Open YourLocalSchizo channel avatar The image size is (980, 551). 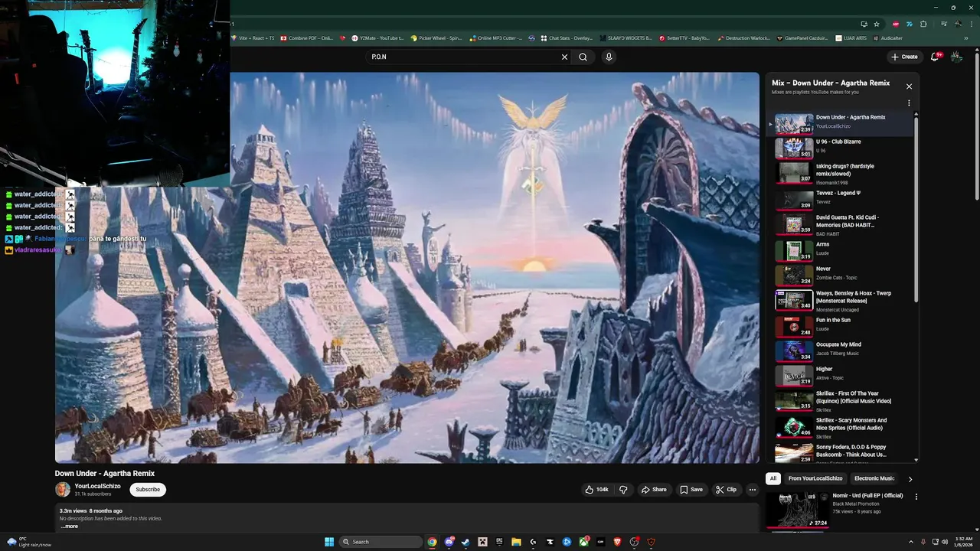(x=63, y=490)
